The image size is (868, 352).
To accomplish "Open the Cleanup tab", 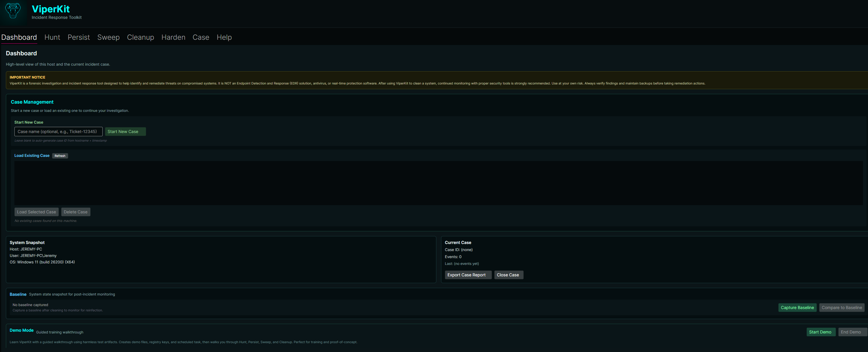I will point(140,37).
